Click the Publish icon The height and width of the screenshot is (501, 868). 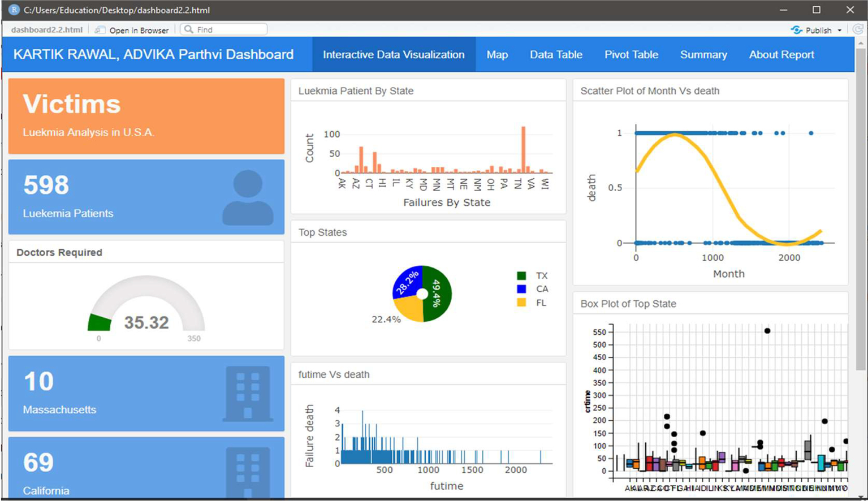coord(797,30)
